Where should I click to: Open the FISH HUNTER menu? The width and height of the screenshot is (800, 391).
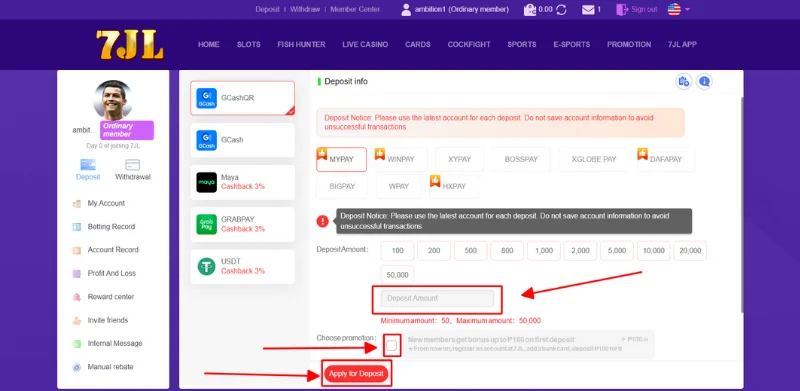[x=301, y=44]
